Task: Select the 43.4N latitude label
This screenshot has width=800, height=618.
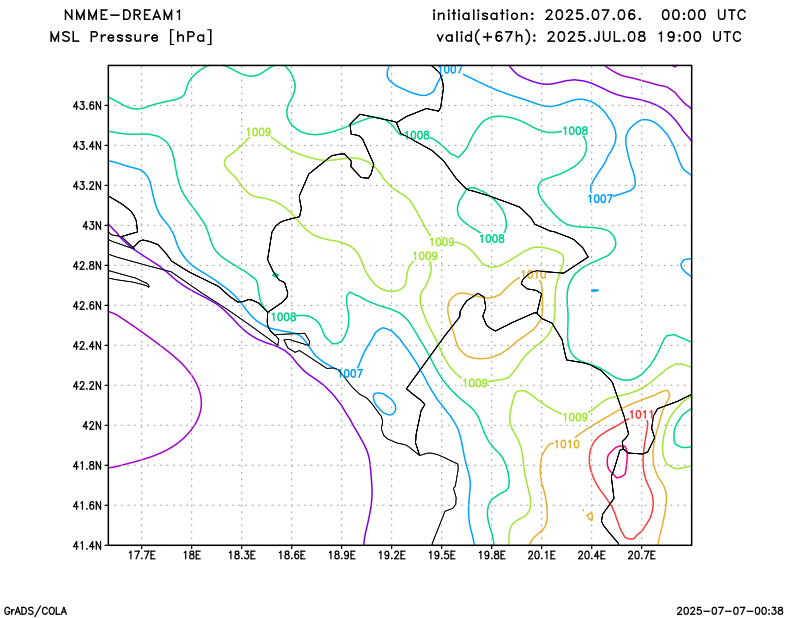Action: tap(87, 146)
